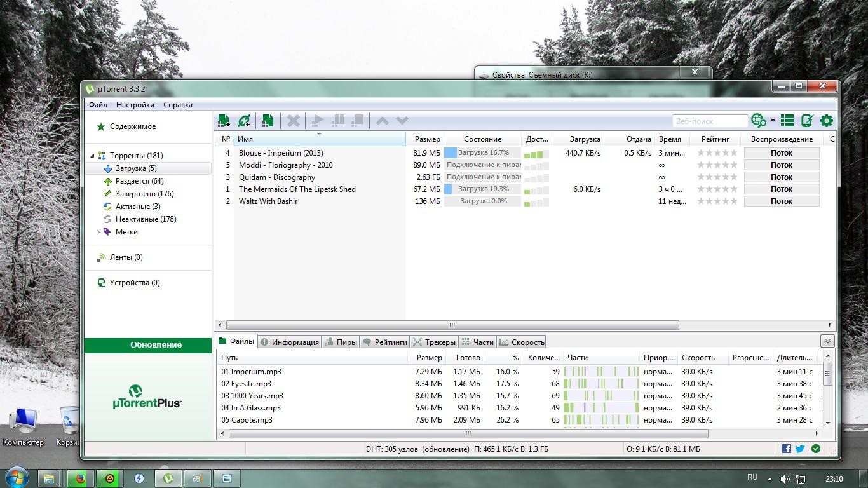
Task: Open the uTorrent Remote icon
Action: pos(807,120)
